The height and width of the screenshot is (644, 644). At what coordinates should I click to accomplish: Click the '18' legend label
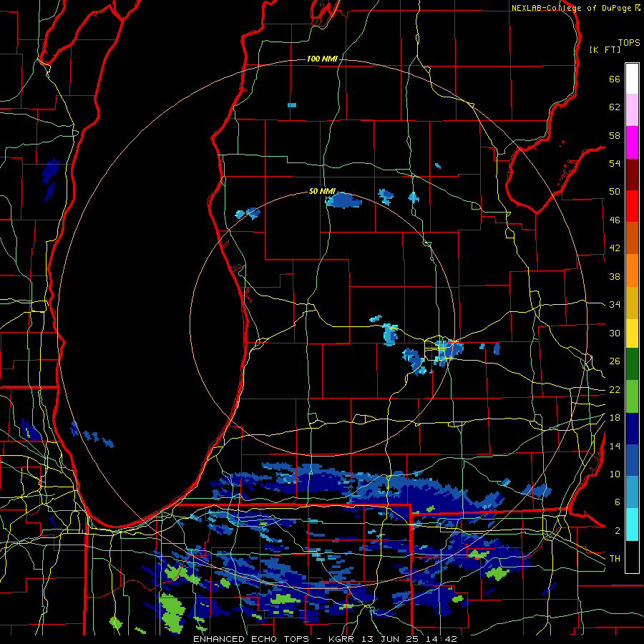[615, 418]
